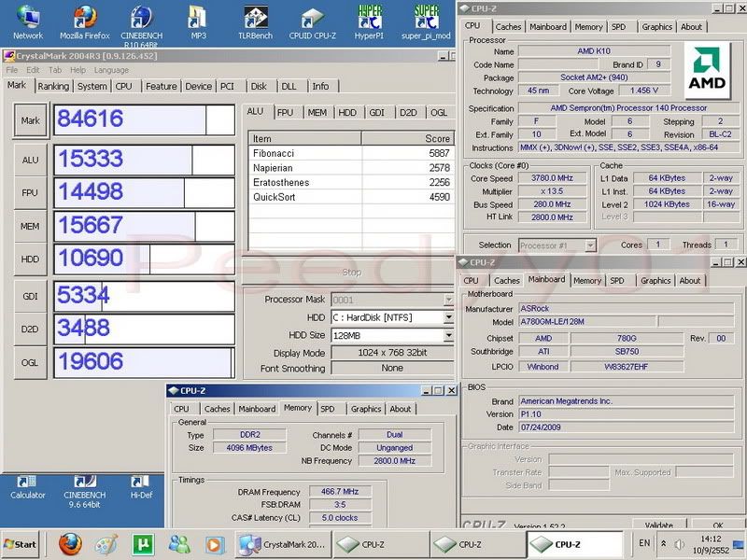Viewport: 747px width, 560px height.
Task: Open the Help menu in CrystalMark
Action: 78,70
